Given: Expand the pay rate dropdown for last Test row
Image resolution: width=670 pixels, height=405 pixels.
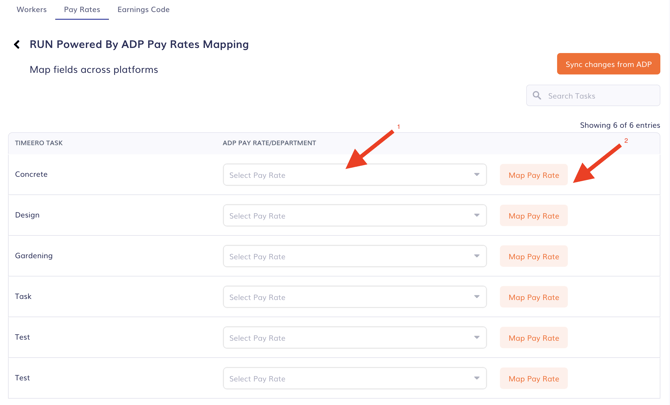Looking at the screenshot, I should 354,379.
